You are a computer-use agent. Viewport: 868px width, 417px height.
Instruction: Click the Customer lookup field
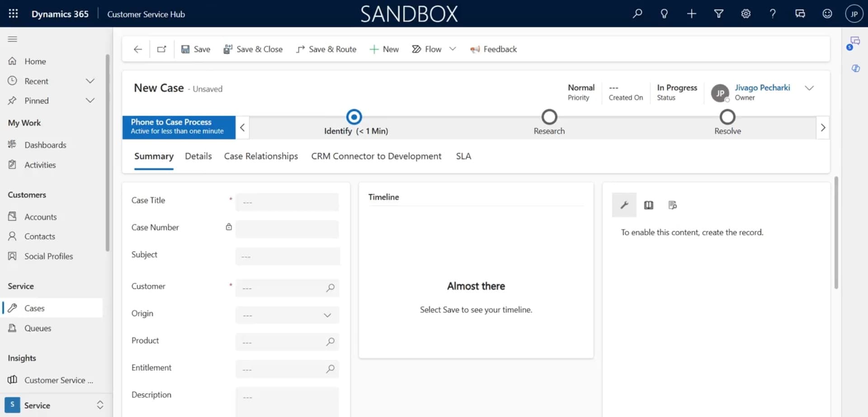point(287,288)
